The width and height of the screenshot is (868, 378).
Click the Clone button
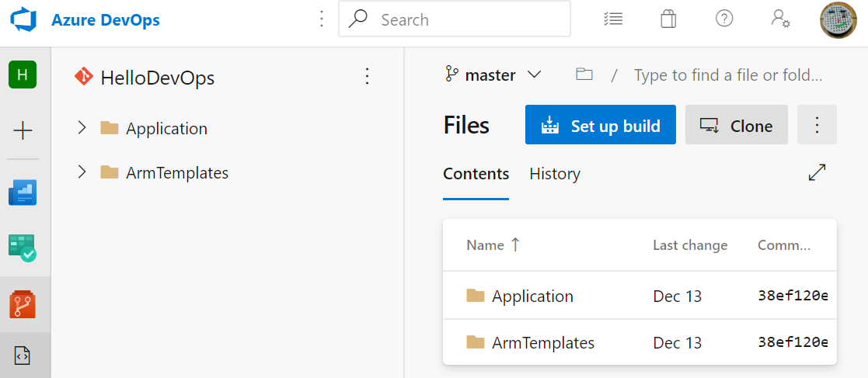pyautogui.click(x=737, y=126)
